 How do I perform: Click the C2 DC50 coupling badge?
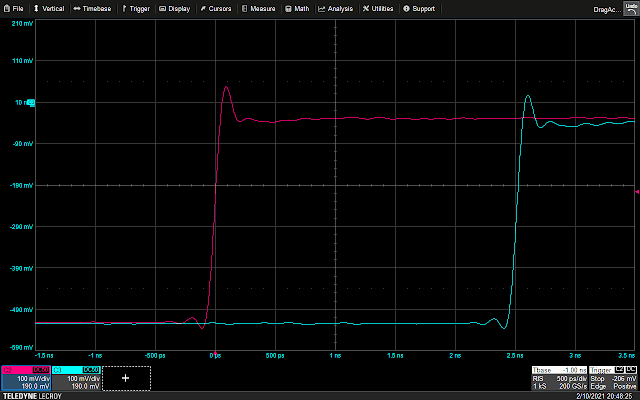[x=41, y=370]
